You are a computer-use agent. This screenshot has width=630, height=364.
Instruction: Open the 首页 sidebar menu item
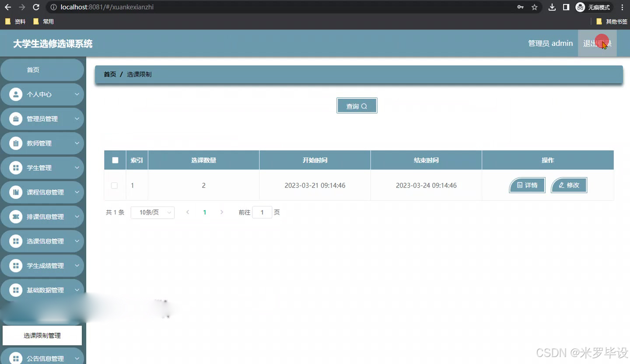click(42, 70)
